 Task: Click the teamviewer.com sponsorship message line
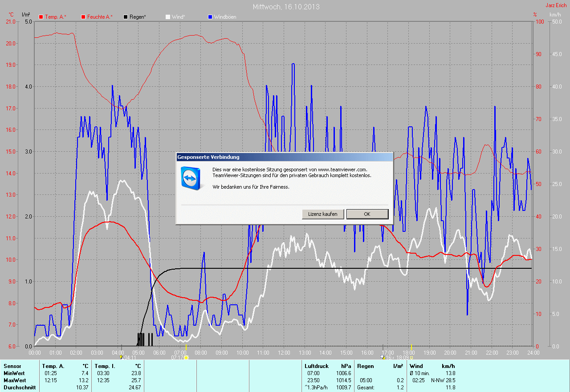coord(290,170)
